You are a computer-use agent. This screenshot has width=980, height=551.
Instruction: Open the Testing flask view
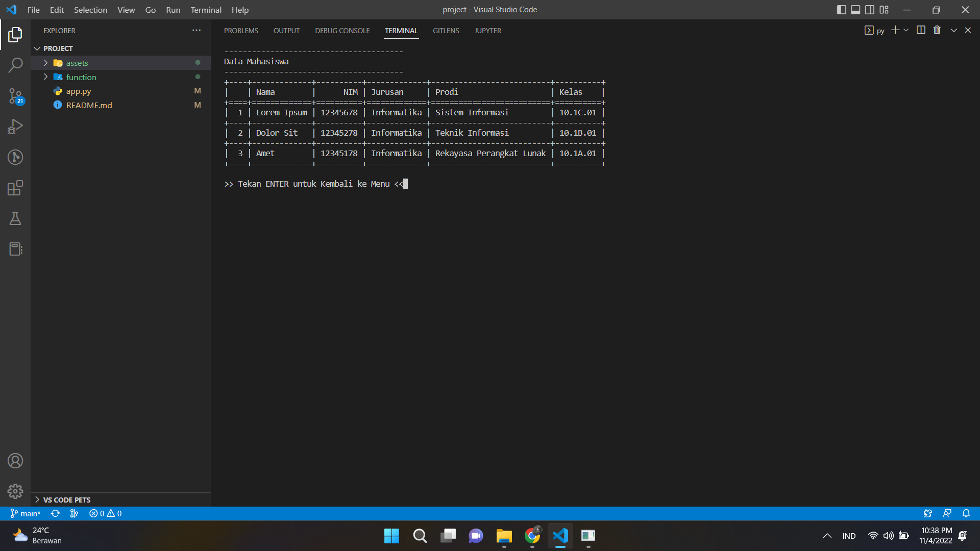15,218
